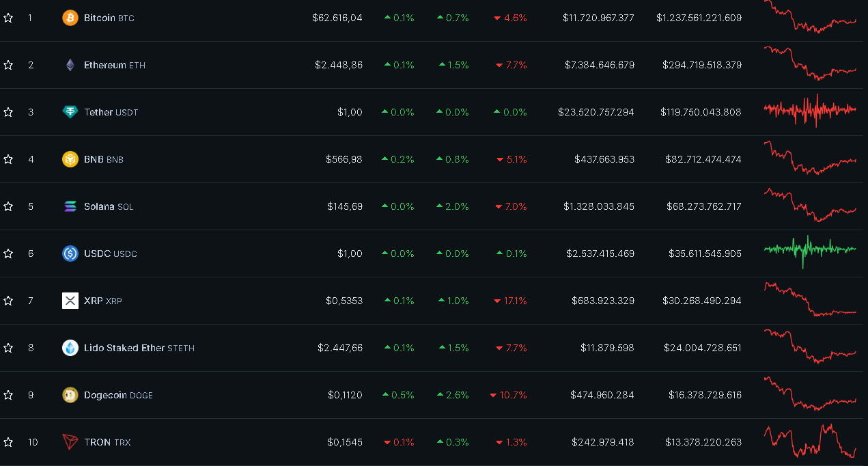Click Solana price $145,69
This screenshot has width=868, height=466.
pyautogui.click(x=345, y=206)
